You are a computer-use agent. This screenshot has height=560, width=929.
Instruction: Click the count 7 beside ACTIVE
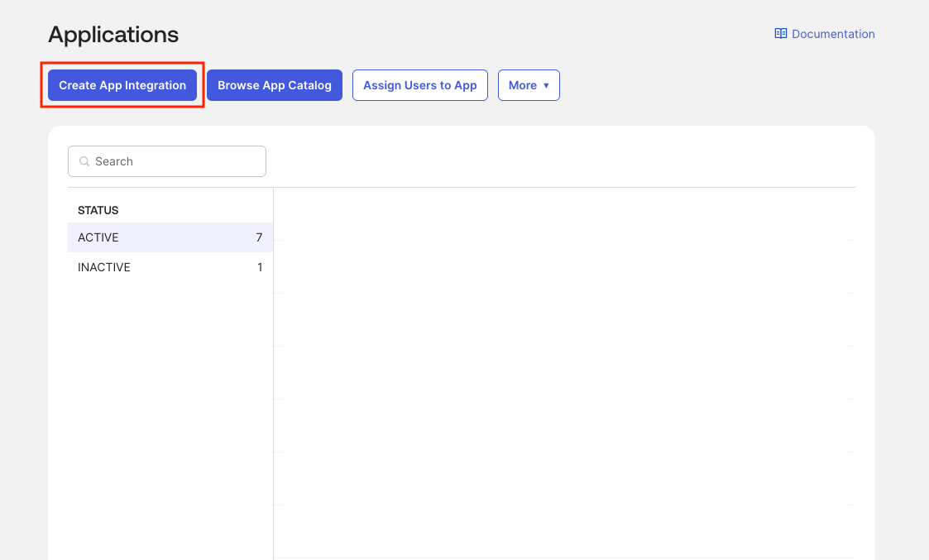coord(259,237)
